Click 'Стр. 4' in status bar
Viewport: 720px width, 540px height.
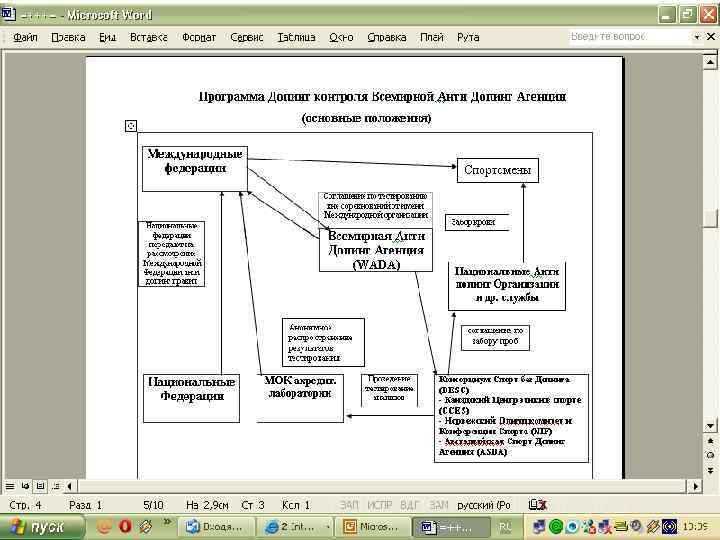click(x=25, y=505)
